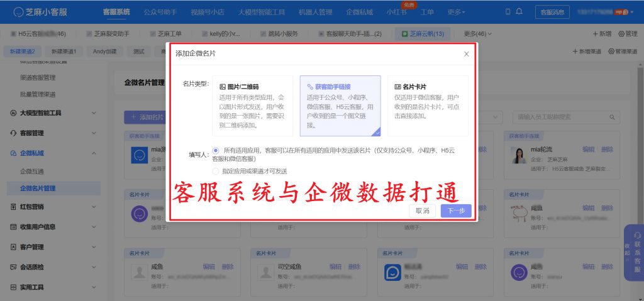The width and height of the screenshot is (644, 301).
Task: Click the 图片/二维码 image icon
Action: (x=223, y=87)
